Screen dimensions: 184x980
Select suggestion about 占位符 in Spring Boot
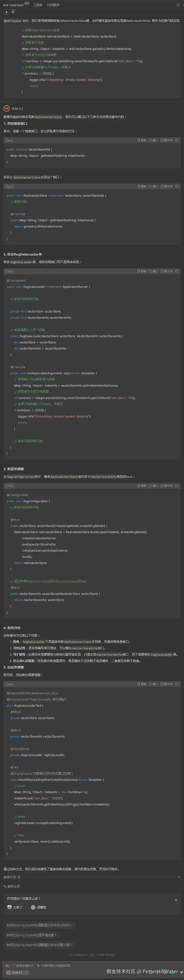pos(39,925)
